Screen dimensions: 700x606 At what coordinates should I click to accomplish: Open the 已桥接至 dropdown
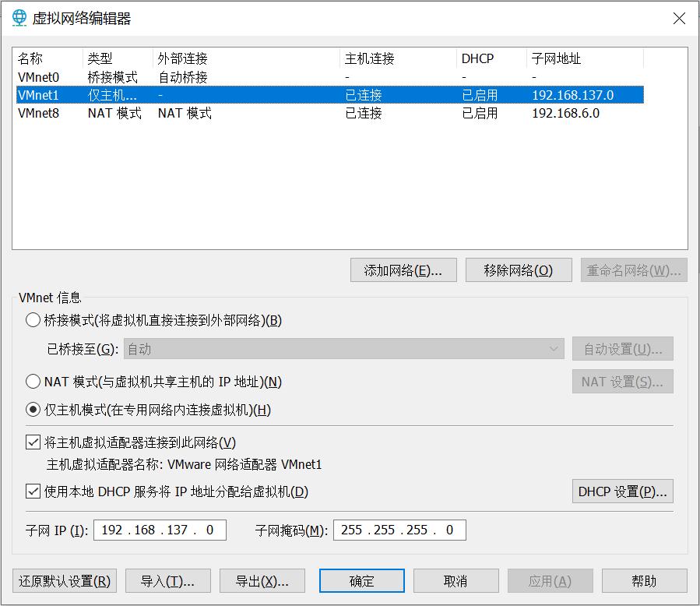[x=554, y=349]
